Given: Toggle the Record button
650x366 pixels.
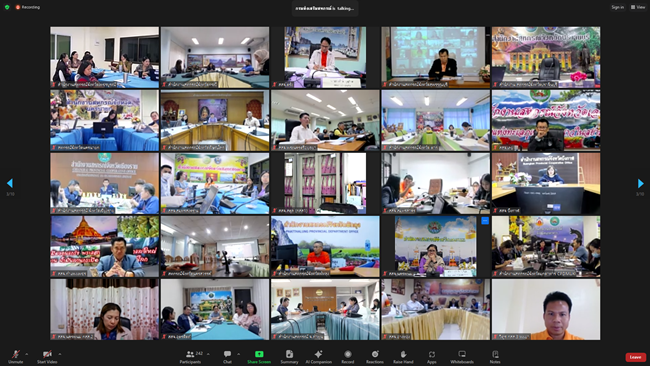Looking at the screenshot, I should coord(348,356).
